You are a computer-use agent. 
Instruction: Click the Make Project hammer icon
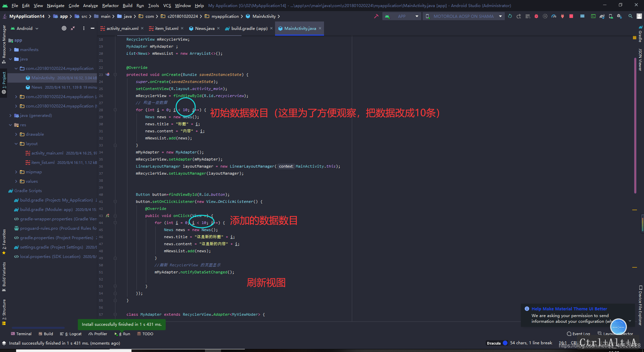(376, 16)
